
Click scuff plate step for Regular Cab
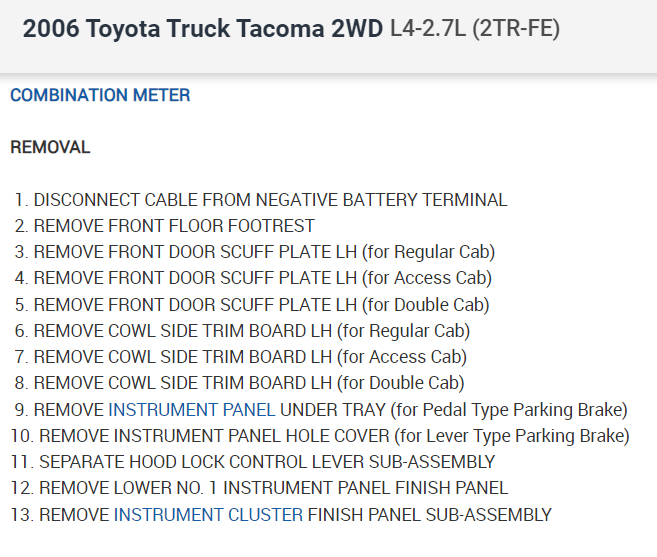tap(264, 252)
